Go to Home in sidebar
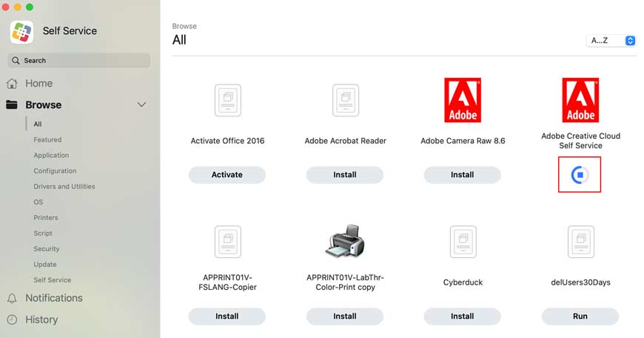Viewport: 644px width, 338px height. pos(39,84)
